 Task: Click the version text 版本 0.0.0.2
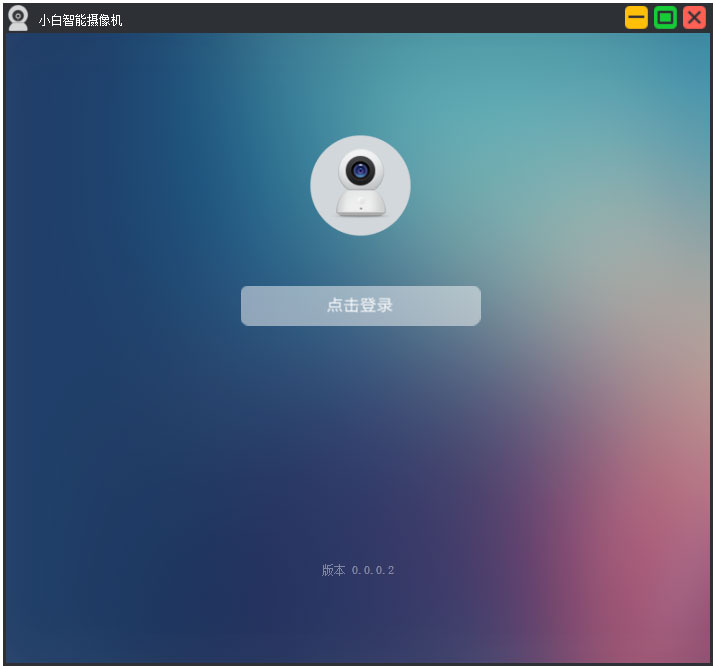(358, 570)
